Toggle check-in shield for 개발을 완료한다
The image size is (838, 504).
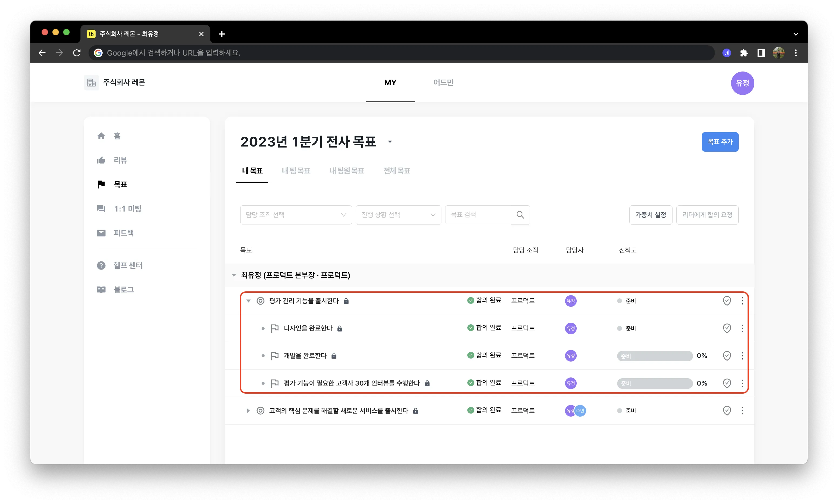tap(727, 356)
